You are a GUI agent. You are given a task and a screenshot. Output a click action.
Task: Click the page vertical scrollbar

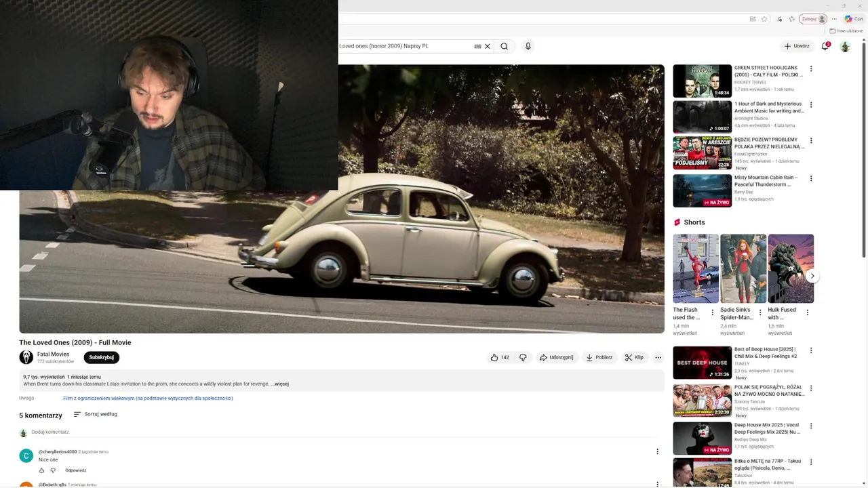coord(864,149)
